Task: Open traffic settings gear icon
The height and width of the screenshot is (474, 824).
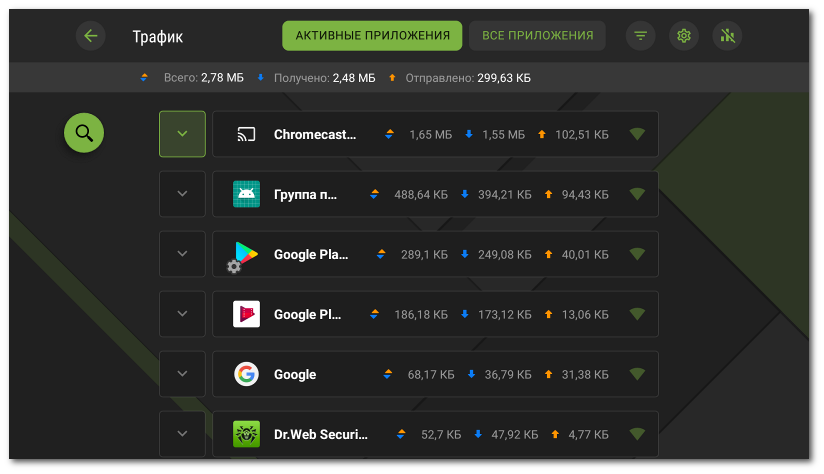Action: click(x=684, y=36)
